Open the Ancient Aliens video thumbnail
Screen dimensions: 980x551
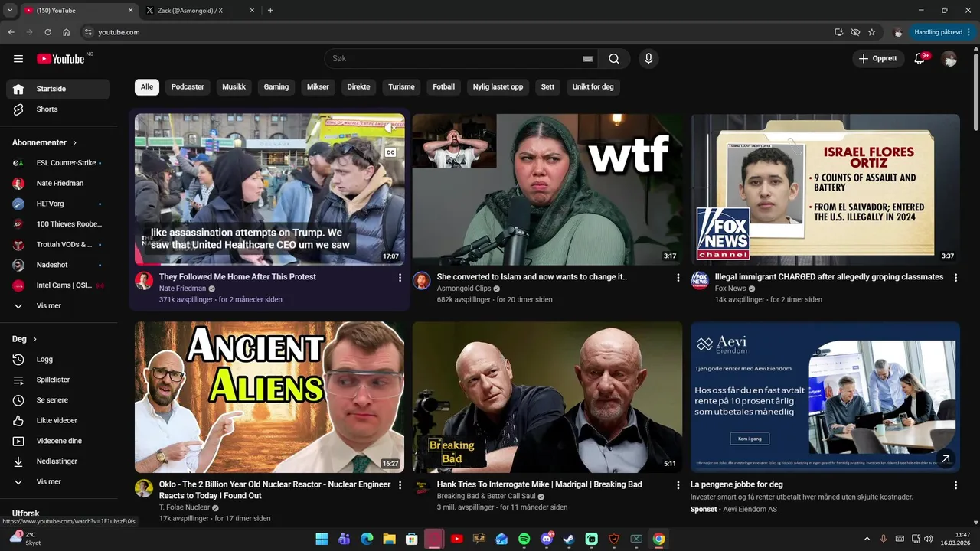(269, 397)
